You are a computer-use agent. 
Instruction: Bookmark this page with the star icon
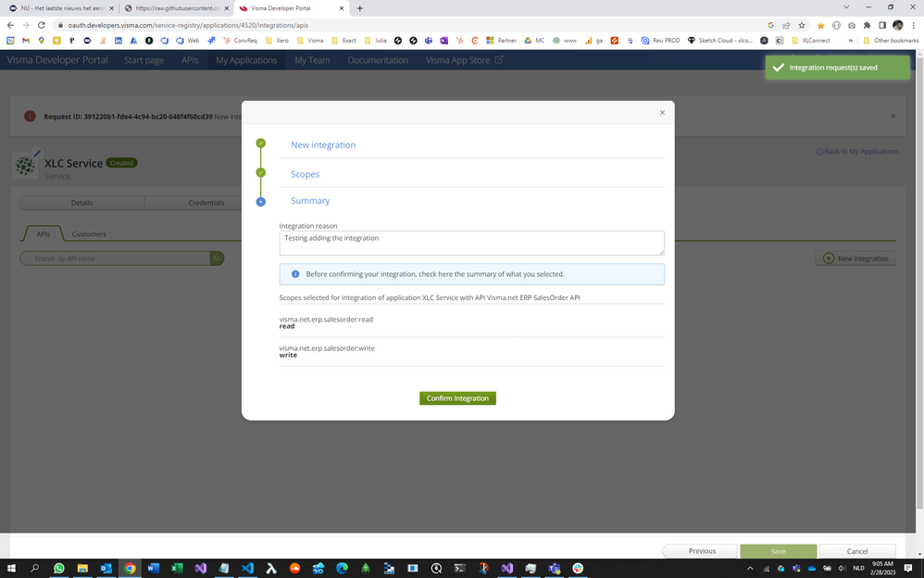click(802, 25)
